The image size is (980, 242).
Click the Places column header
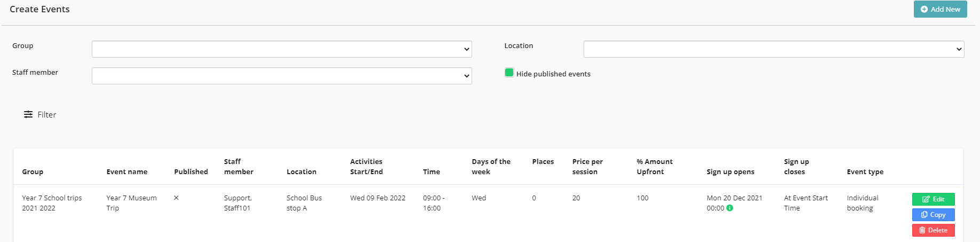[x=543, y=162]
